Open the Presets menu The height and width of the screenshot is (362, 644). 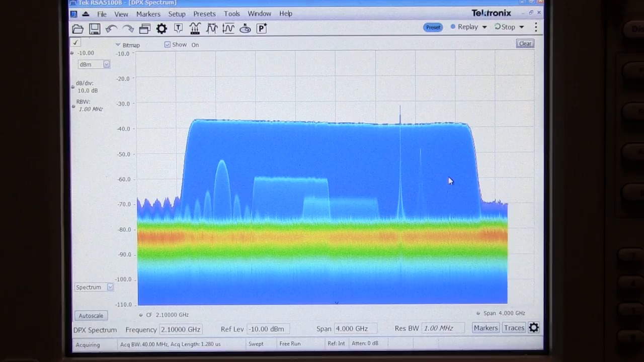pyautogui.click(x=204, y=14)
